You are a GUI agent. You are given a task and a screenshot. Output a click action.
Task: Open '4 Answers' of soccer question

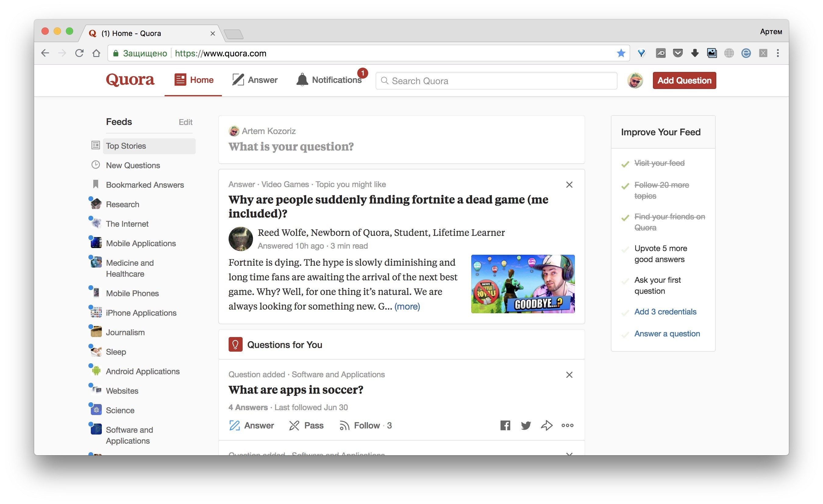coord(248,407)
